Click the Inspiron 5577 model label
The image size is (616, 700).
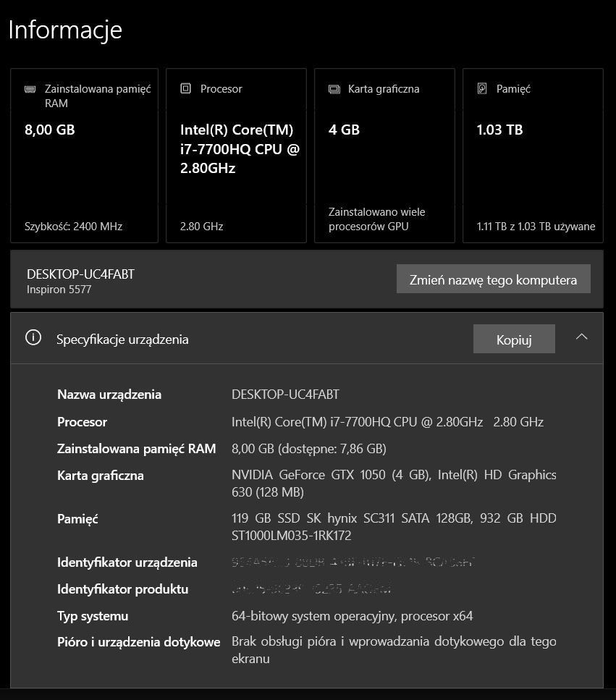point(59,290)
